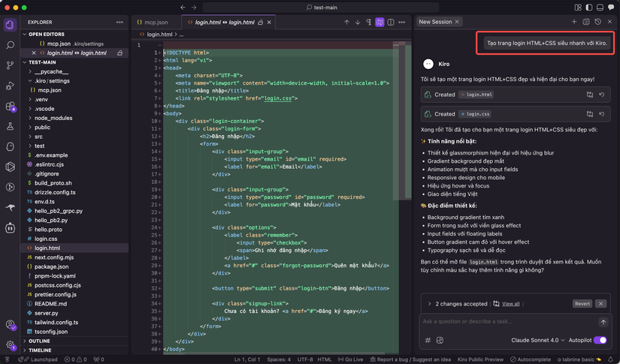The width and height of the screenshot is (620, 364).
Task: Select the New Session chat tab
Action: pyautogui.click(x=435, y=22)
